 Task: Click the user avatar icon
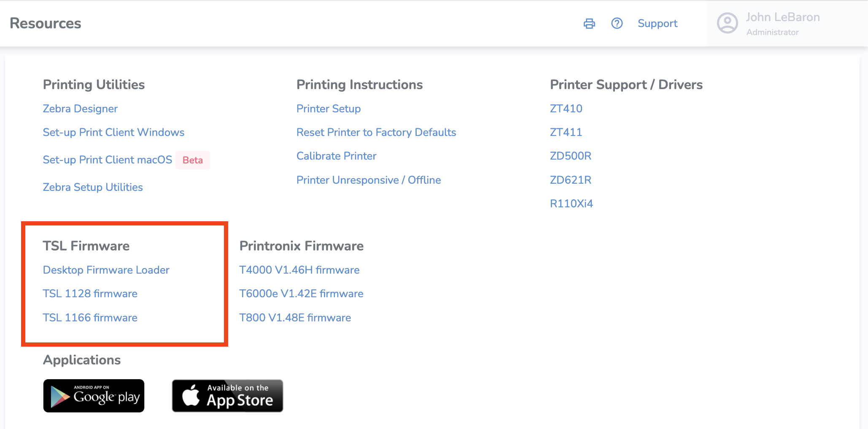(727, 23)
